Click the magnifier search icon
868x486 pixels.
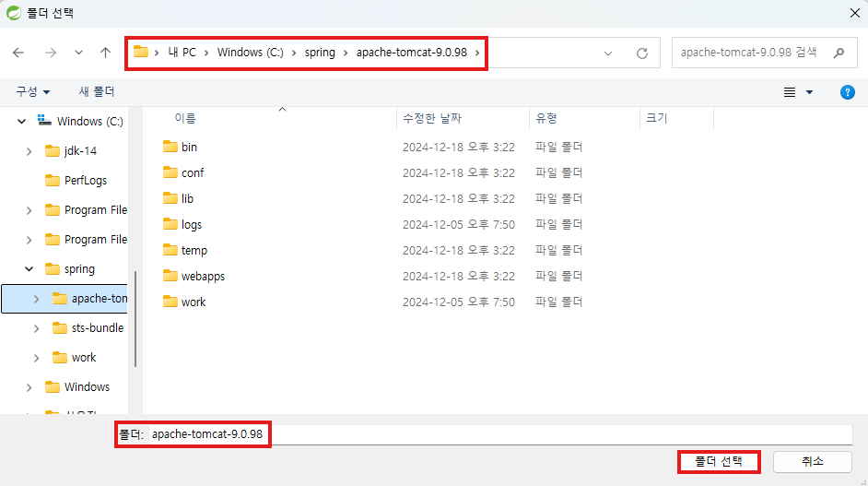click(839, 53)
